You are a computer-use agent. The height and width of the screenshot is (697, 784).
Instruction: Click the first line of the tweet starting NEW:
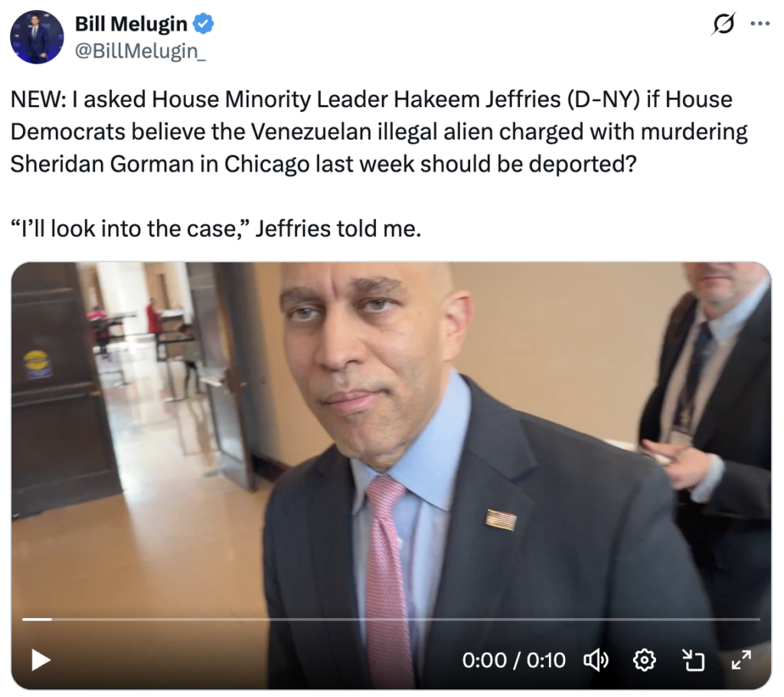[371, 99]
